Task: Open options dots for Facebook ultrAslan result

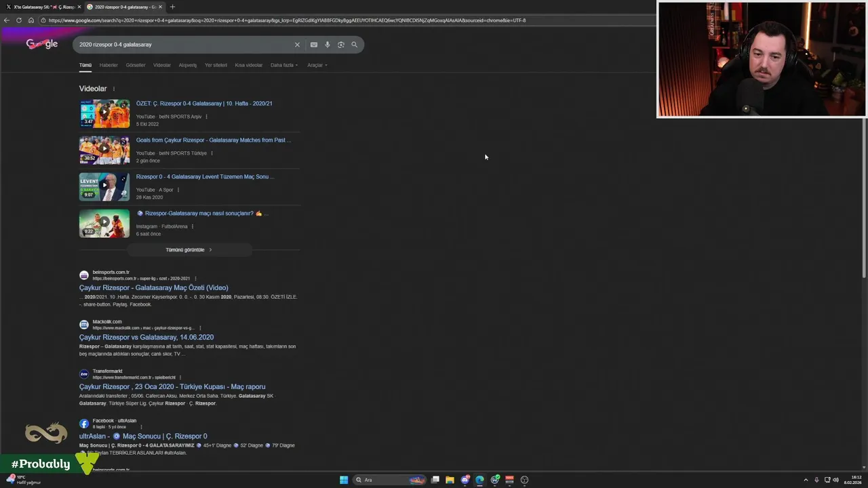Action: coord(140,427)
